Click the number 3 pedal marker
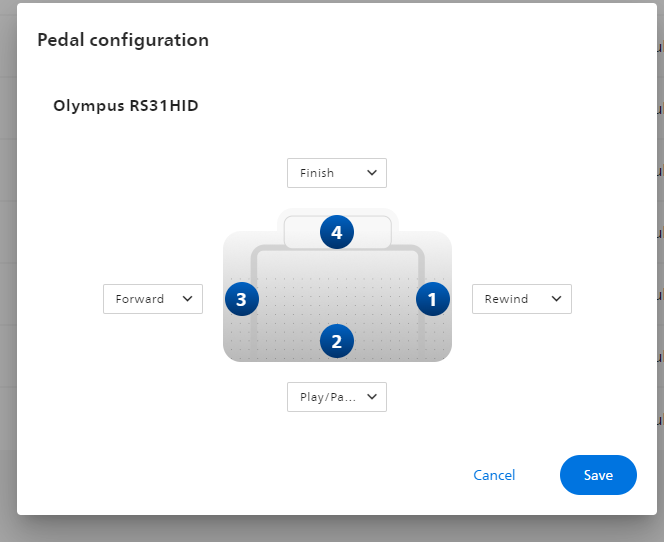This screenshot has width=664, height=542. pos(242,299)
